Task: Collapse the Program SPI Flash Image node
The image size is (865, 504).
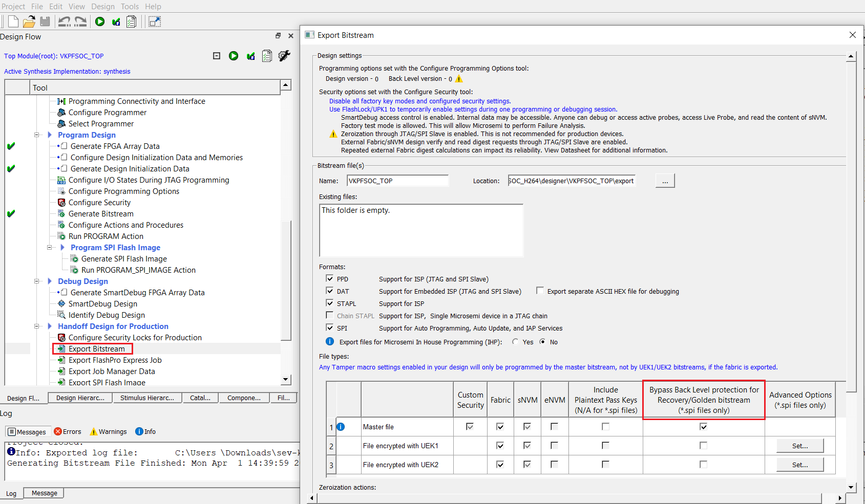Action: [x=50, y=248]
